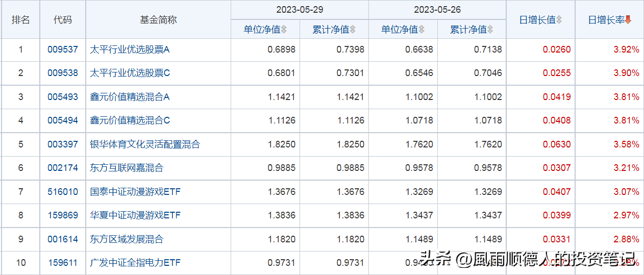Open 东方互联网嘉混合 fund page
The image size is (644, 275).
(x=127, y=168)
